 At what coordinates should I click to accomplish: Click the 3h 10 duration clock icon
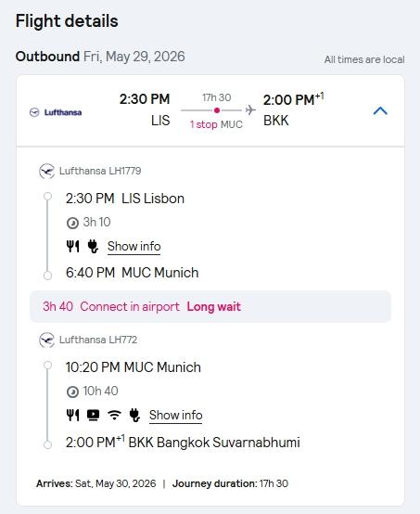pyautogui.click(x=72, y=223)
